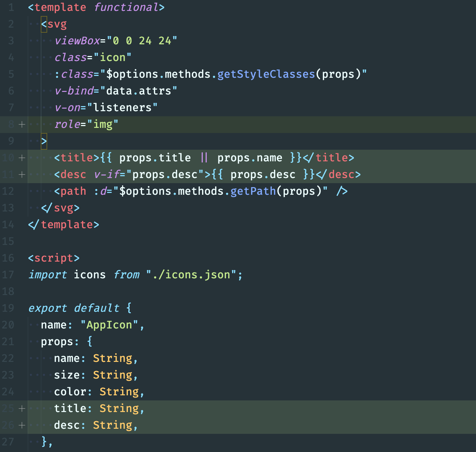Click the added-line indicator on line 25
476x452 pixels.
22,408
